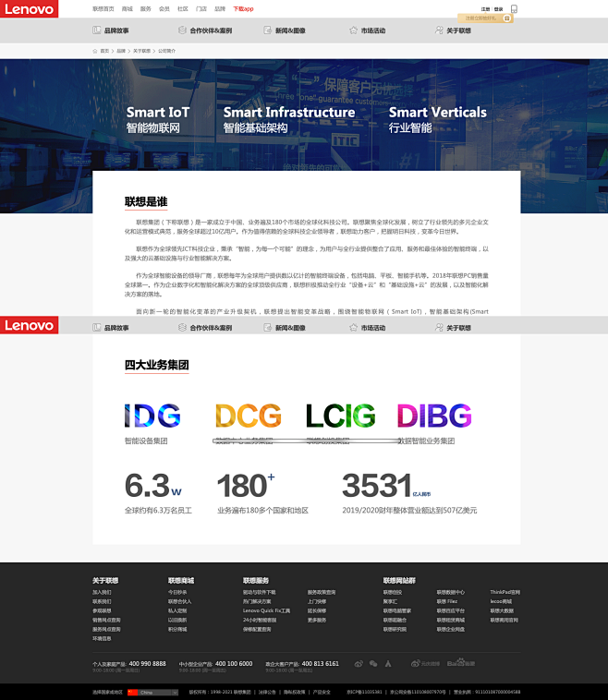Click Lenovo Quick Fix工具 in the footer
The image size is (608, 700).
coord(266,610)
